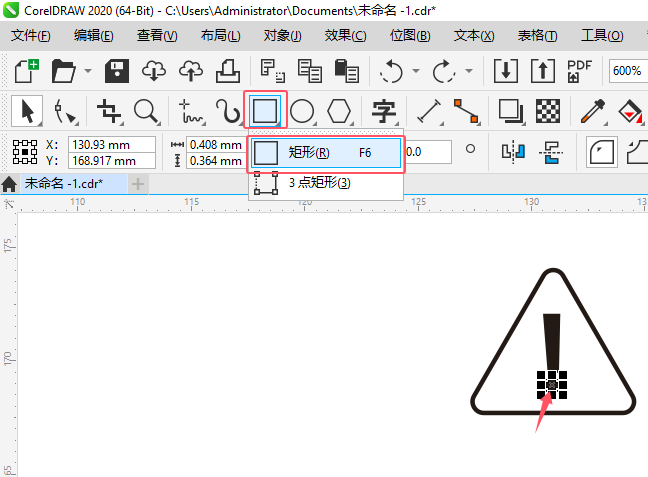
Task: Select the Freehand drawing tool
Action: tap(191, 111)
